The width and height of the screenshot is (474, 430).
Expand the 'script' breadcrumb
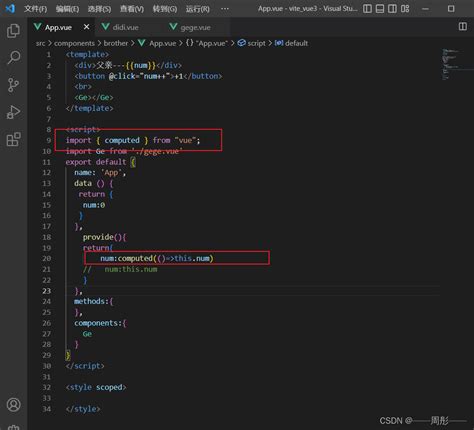(256, 43)
